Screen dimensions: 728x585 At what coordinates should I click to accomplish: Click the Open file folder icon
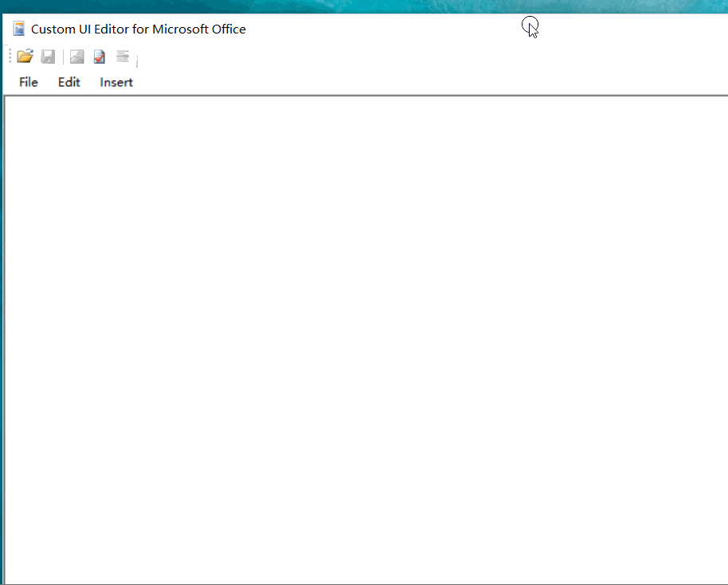(25, 57)
